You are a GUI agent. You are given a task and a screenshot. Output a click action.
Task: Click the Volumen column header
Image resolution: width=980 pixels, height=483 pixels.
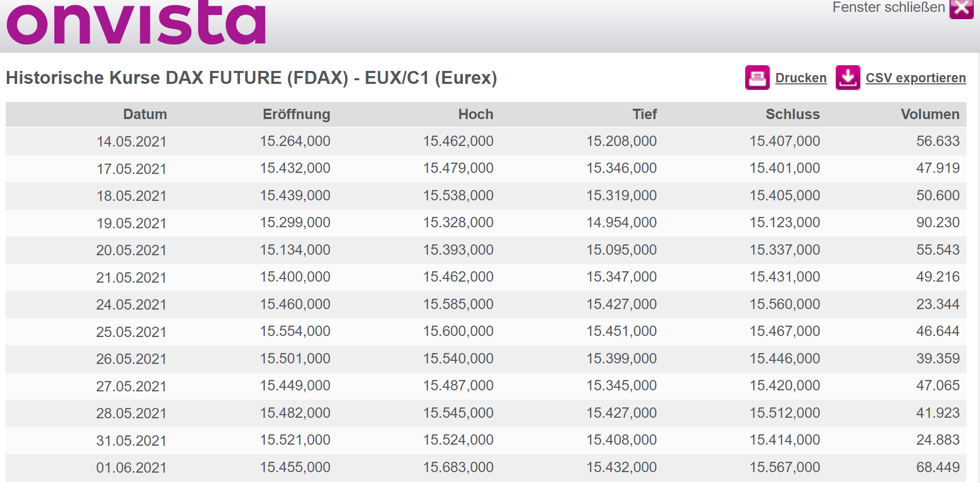[x=930, y=114]
